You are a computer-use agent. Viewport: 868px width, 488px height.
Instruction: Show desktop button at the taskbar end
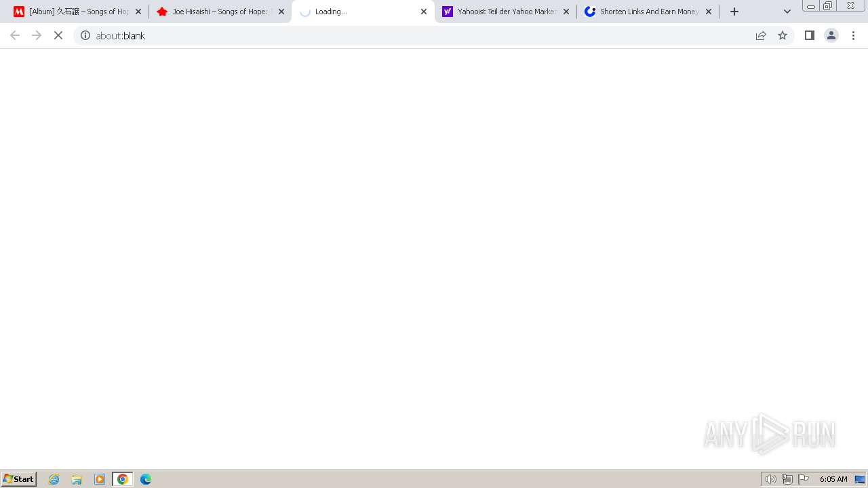[860, 479]
